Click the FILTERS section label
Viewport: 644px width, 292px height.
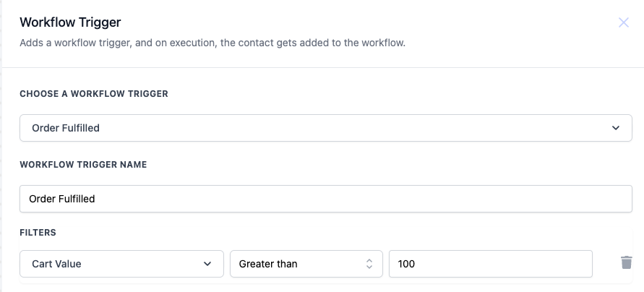click(x=38, y=233)
